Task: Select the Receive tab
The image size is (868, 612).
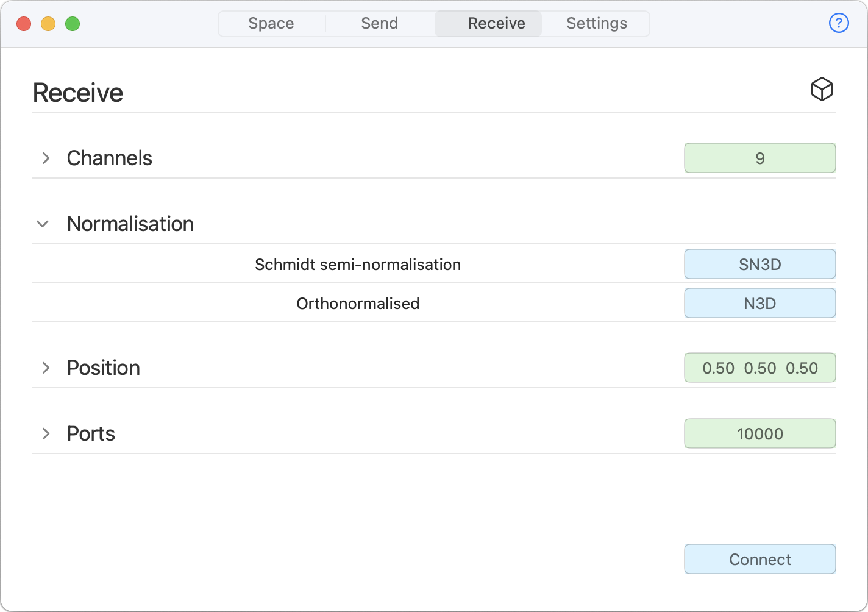Action: coord(496,24)
